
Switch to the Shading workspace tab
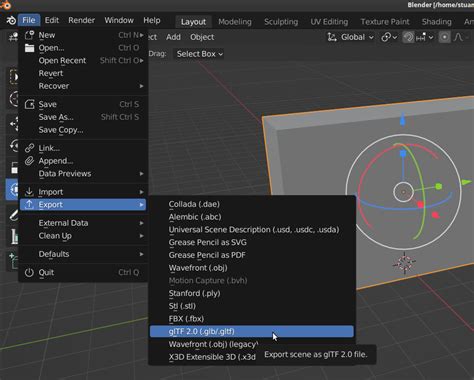[436, 22]
